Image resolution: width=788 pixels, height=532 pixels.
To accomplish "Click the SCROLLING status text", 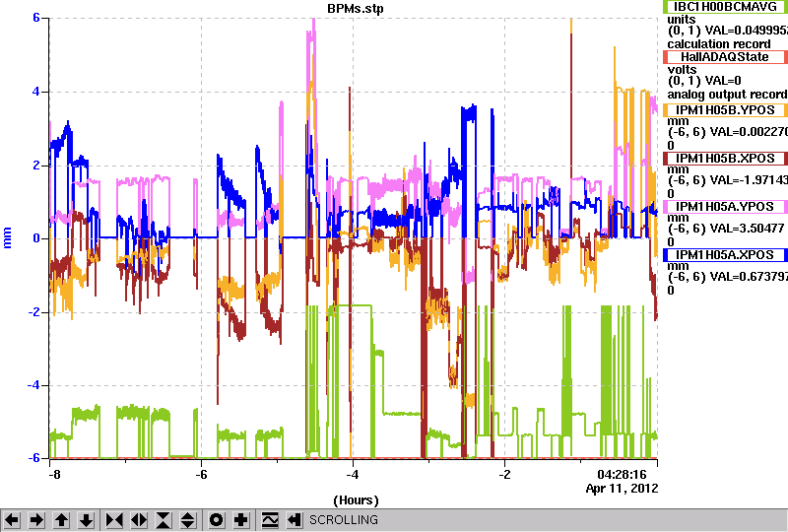I will click(343, 520).
